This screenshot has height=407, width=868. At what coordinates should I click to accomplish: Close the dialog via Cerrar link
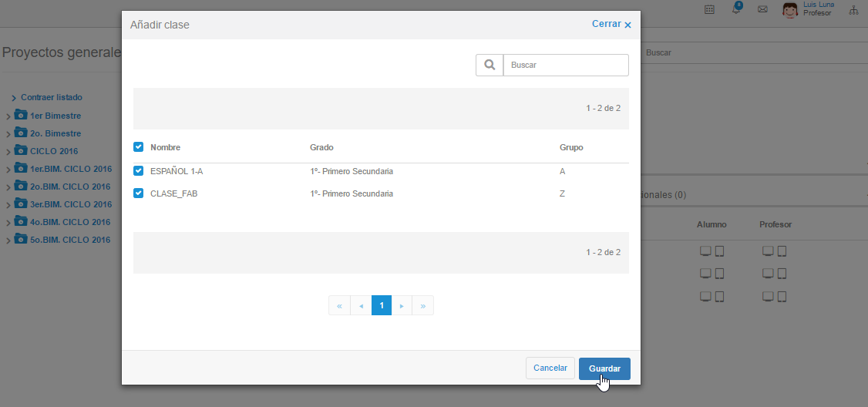[611, 25]
